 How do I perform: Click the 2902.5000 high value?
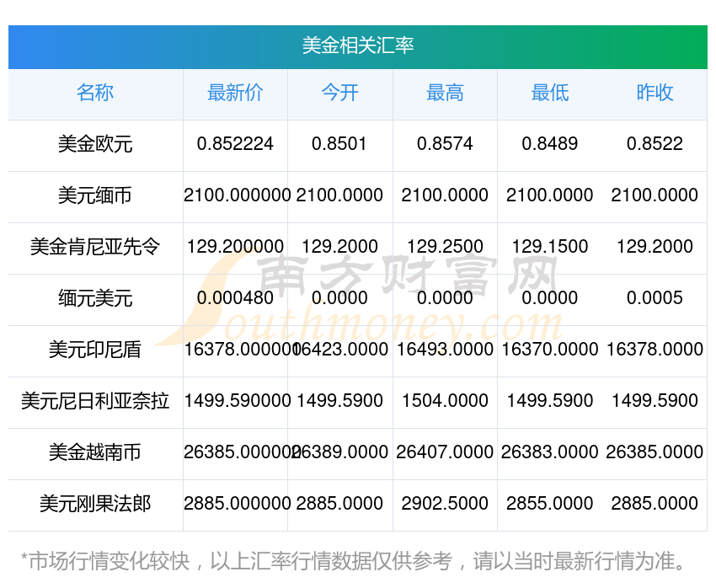coord(445,504)
